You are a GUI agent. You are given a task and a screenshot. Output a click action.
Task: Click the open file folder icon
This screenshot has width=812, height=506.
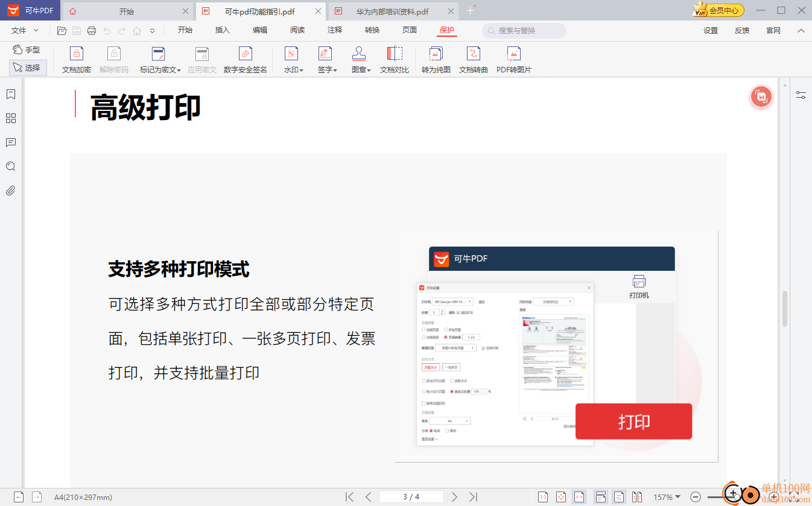pyautogui.click(x=62, y=31)
